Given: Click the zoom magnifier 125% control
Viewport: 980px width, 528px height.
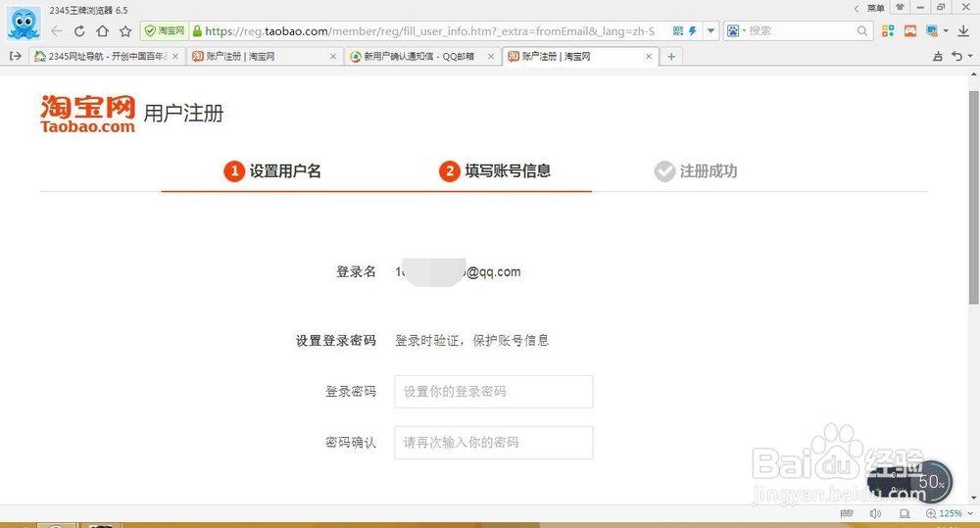Looking at the screenshot, I should 945,513.
